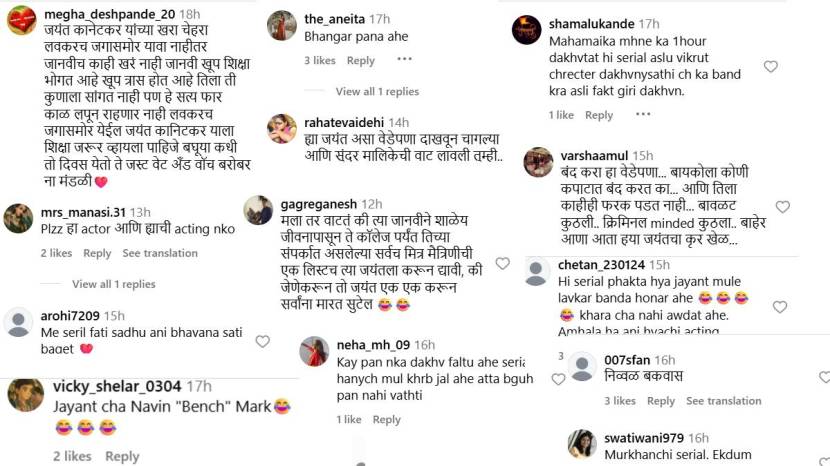
Task: Like varshaamul's comment with the heart icon
Action: tap(782, 207)
